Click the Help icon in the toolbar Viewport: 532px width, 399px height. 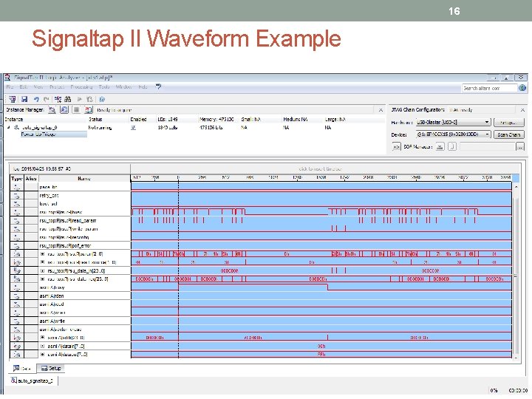click(102, 99)
